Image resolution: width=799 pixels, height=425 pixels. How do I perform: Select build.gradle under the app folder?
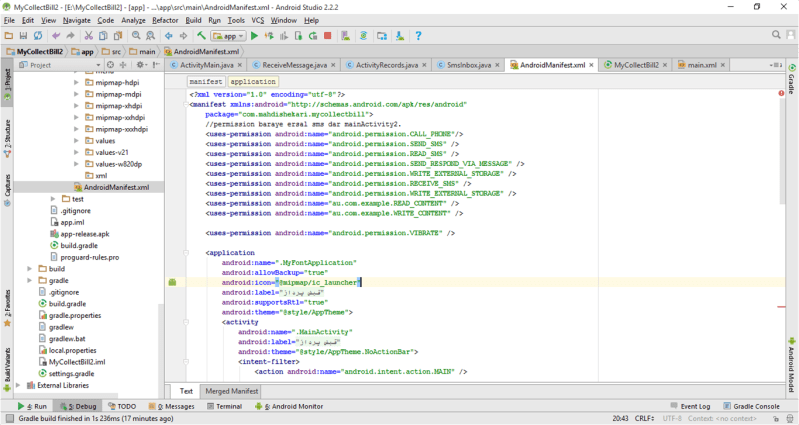pyautogui.click(x=79, y=246)
